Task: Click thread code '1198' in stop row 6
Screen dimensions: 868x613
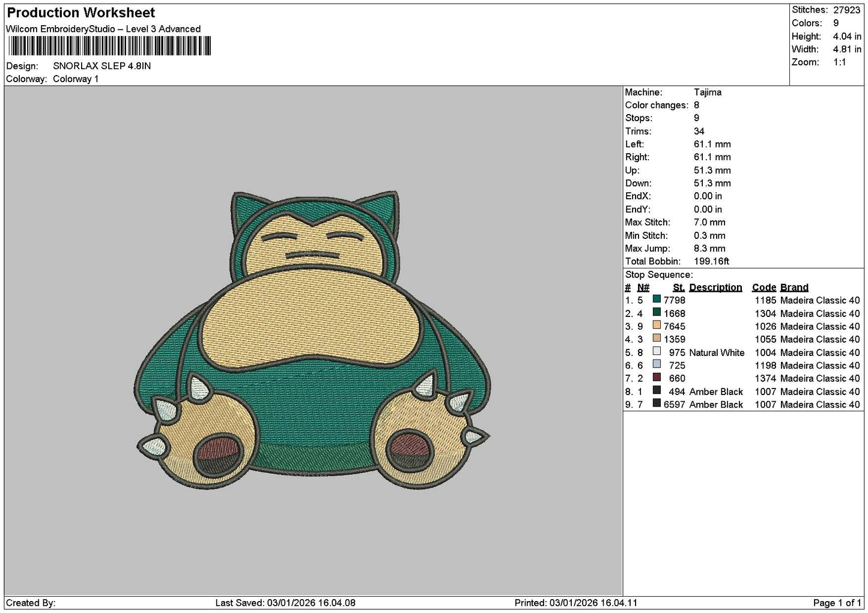Action: click(765, 366)
